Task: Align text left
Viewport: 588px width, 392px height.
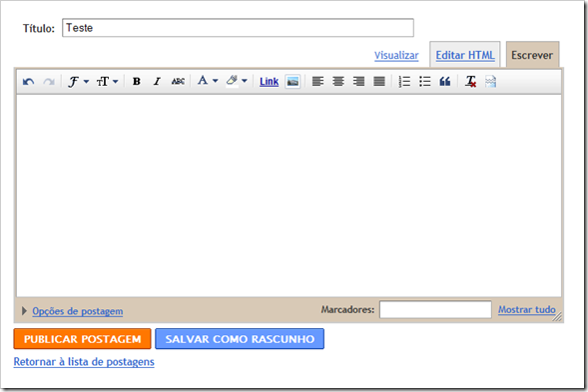Action: (x=317, y=82)
